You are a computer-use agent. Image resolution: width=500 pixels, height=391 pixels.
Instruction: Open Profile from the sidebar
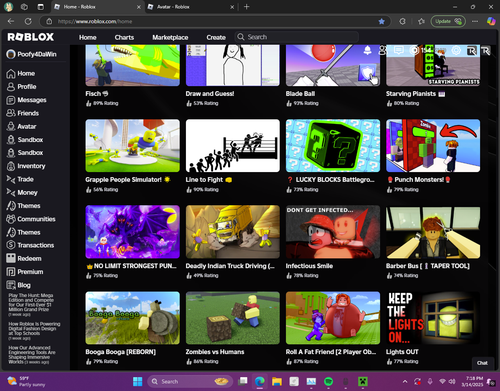pyautogui.click(x=21, y=87)
